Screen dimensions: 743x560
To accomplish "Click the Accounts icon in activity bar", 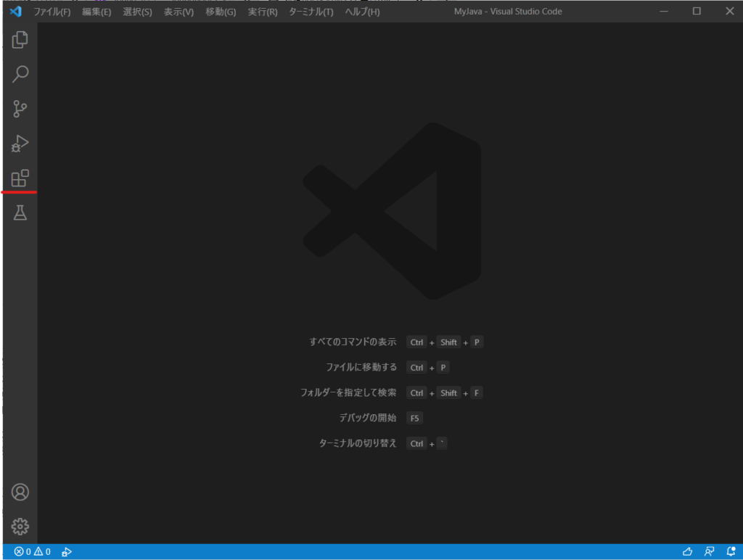I will point(20,492).
